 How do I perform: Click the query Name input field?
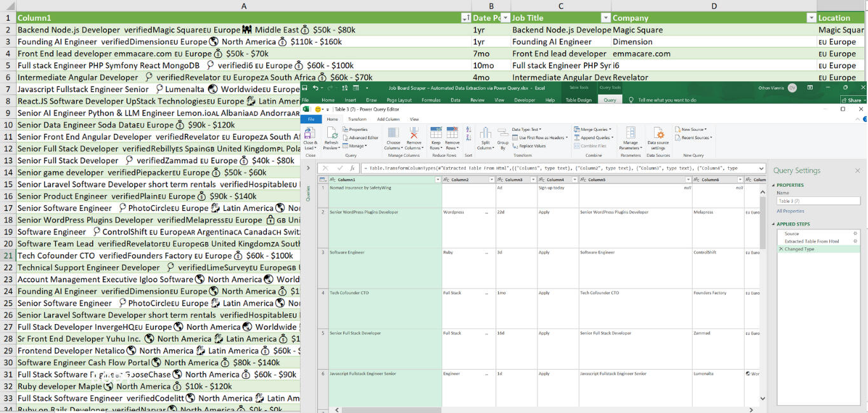pos(818,201)
